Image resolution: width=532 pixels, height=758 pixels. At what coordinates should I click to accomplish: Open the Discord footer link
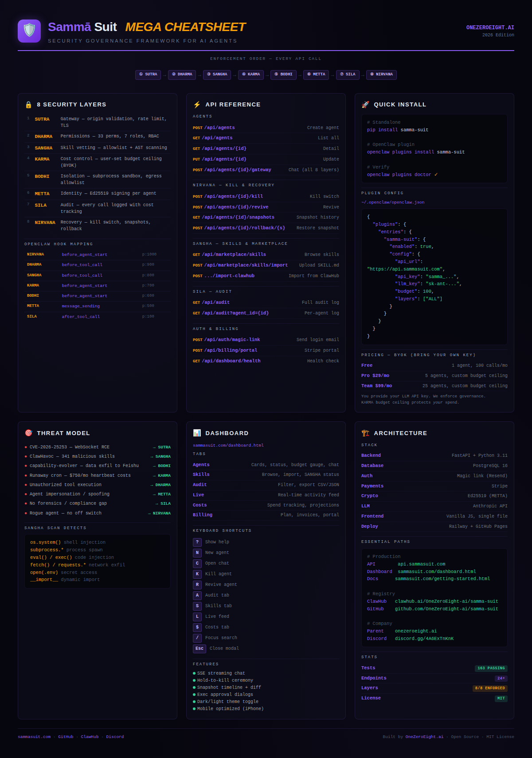pos(115,737)
